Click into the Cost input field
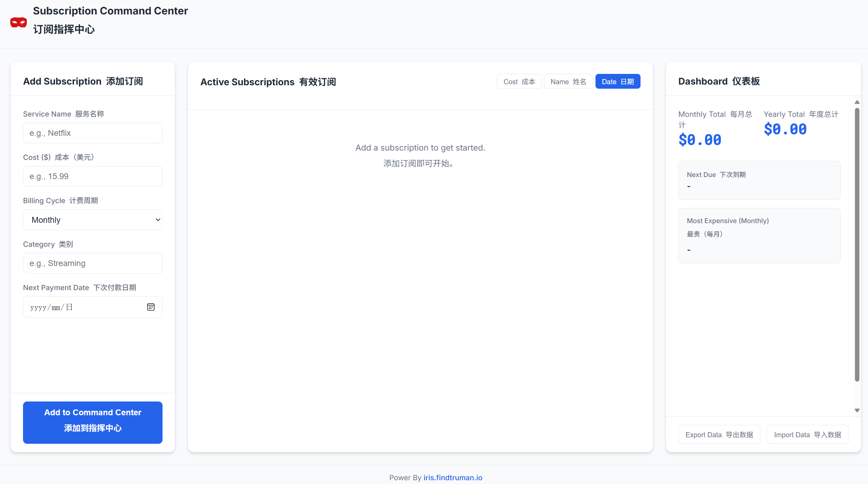 coord(92,176)
